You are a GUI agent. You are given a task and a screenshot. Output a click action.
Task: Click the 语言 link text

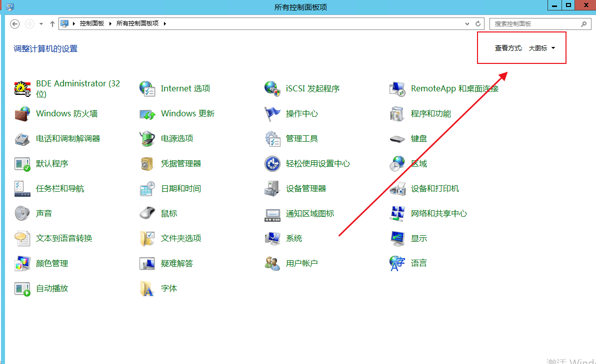pos(419,263)
